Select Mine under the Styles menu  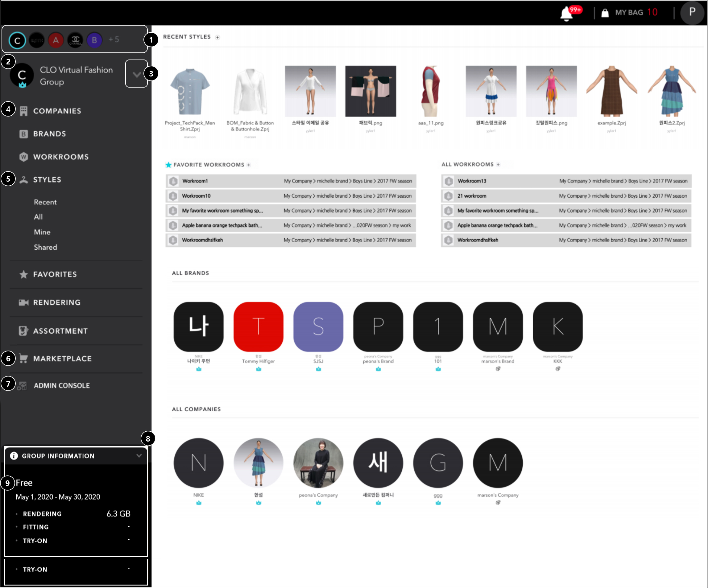(42, 232)
